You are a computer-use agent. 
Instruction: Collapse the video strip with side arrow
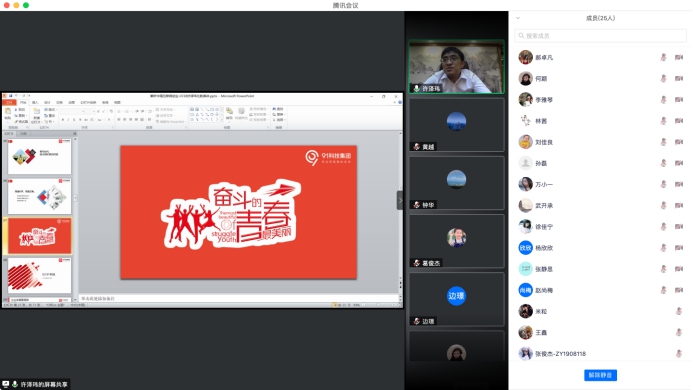(x=400, y=200)
